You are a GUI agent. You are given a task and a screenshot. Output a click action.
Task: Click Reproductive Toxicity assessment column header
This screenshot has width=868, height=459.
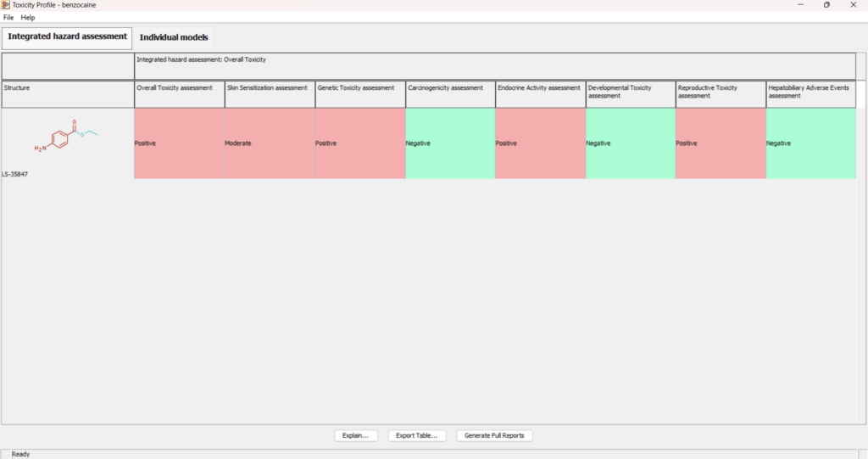[721, 94]
